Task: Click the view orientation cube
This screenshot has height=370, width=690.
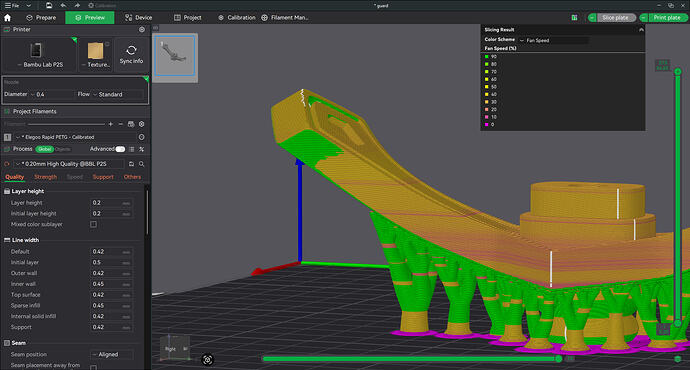Action: point(175,347)
